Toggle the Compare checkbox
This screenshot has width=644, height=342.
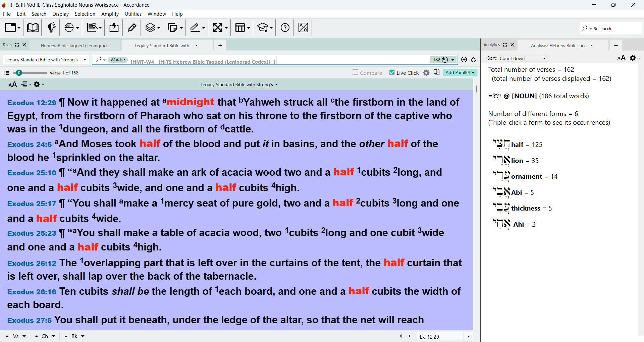point(356,72)
